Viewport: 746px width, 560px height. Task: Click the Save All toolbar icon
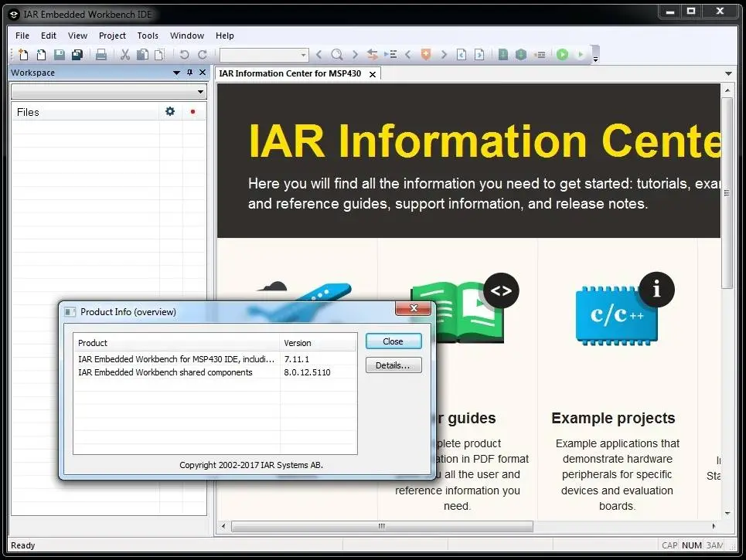[77, 55]
